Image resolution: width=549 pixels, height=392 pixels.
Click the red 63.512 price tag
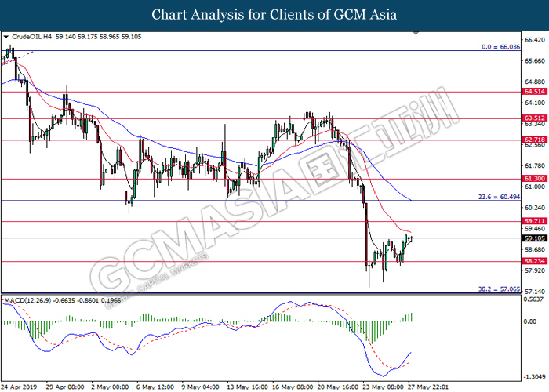533,119
